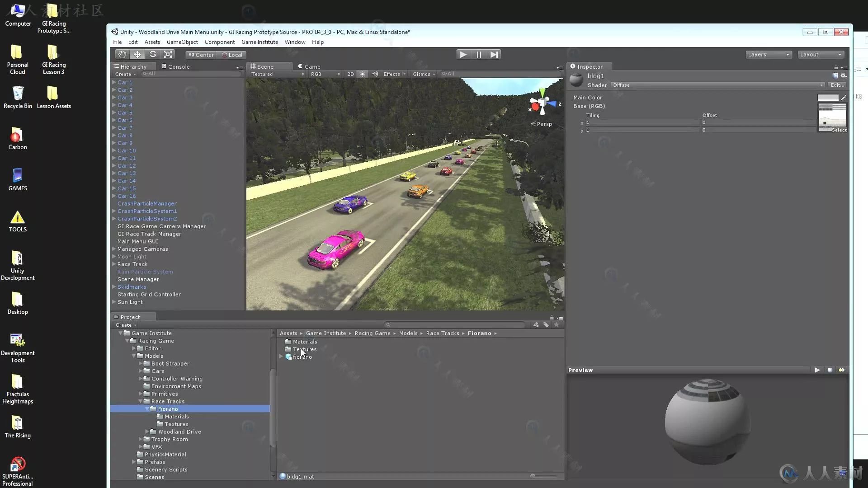Click the Inspector help book icon
Viewport: 868px width, 488px height.
[x=835, y=75]
